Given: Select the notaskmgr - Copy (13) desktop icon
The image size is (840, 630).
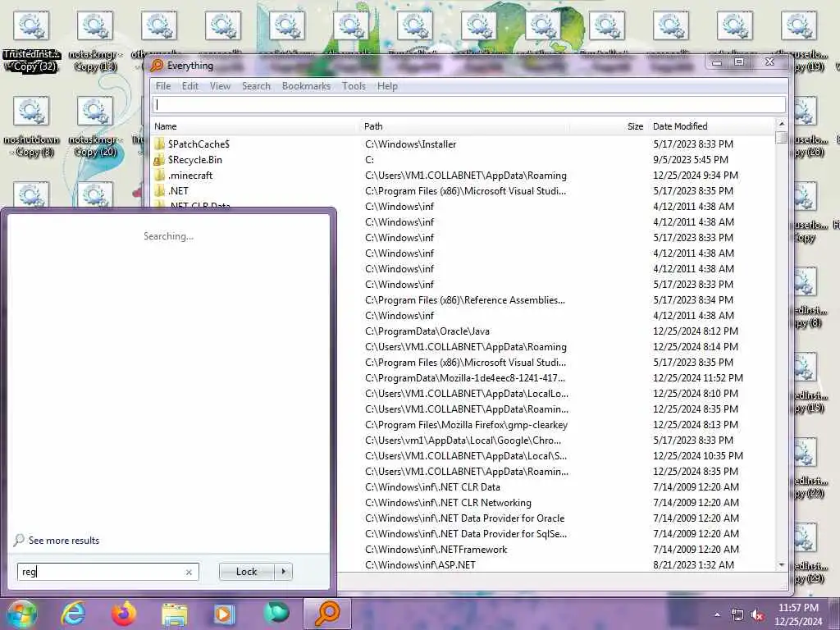Looking at the screenshot, I should tap(95, 41).
